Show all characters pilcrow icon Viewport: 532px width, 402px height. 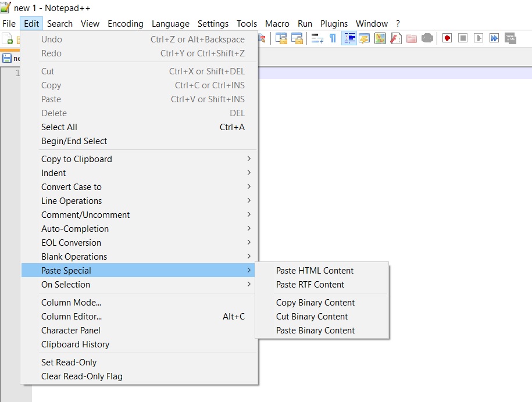click(x=333, y=38)
